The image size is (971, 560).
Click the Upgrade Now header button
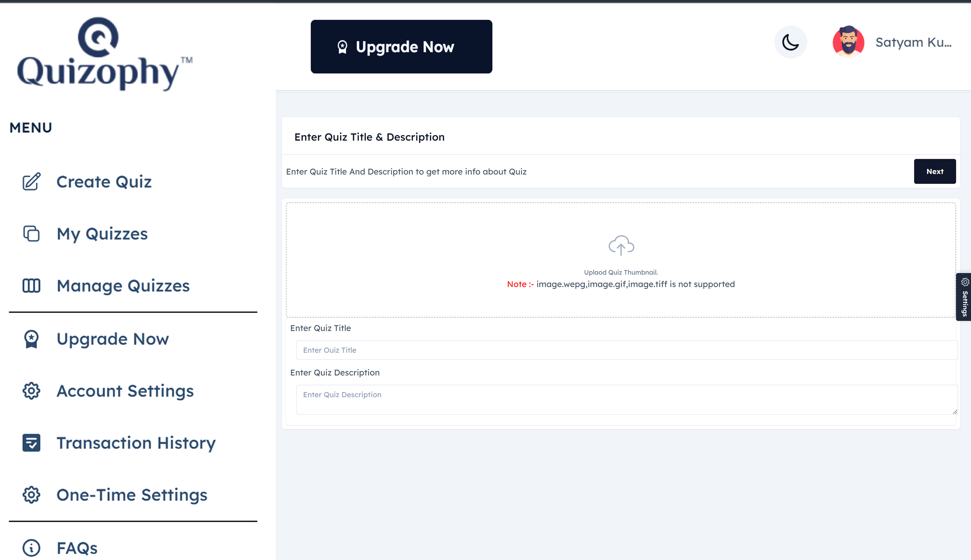click(401, 47)
